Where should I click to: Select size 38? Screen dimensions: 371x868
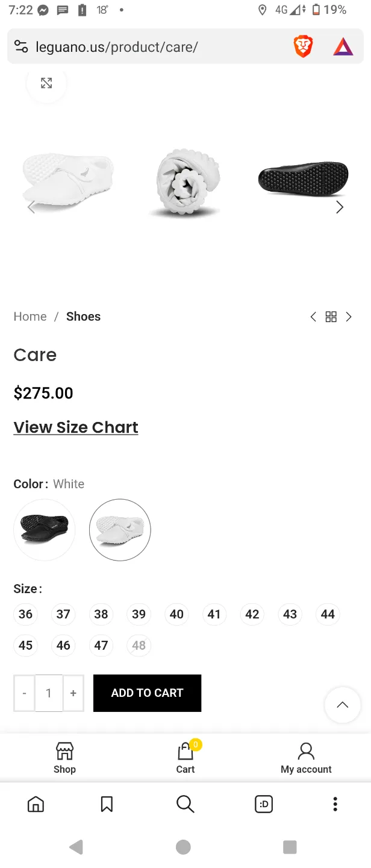pyautogui.click(x=101, y=614)
